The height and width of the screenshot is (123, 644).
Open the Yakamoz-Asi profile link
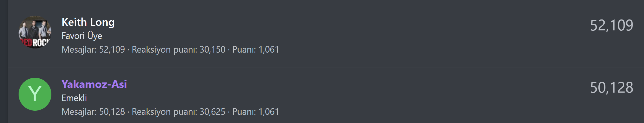[94, 84]
